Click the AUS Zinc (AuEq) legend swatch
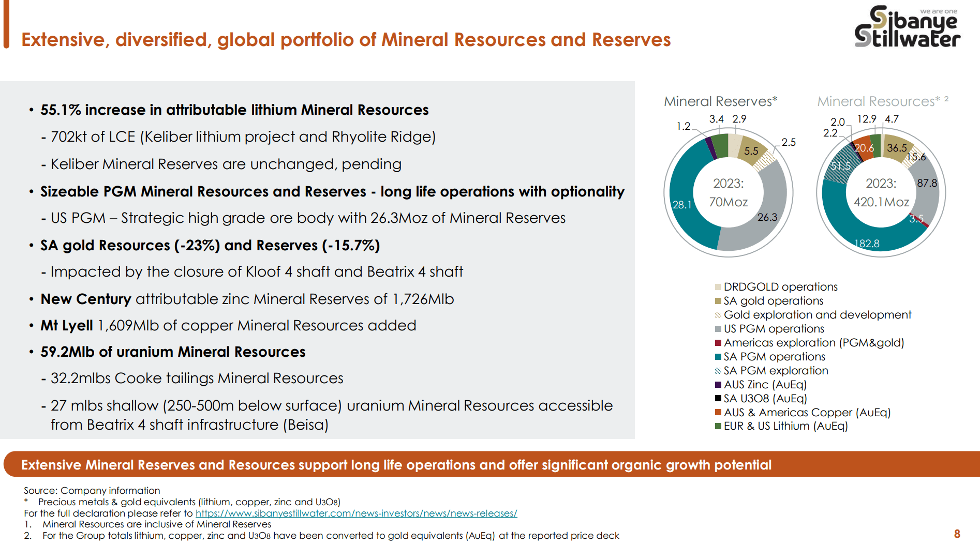Screen dimensions: 980x545 (718, 385)
